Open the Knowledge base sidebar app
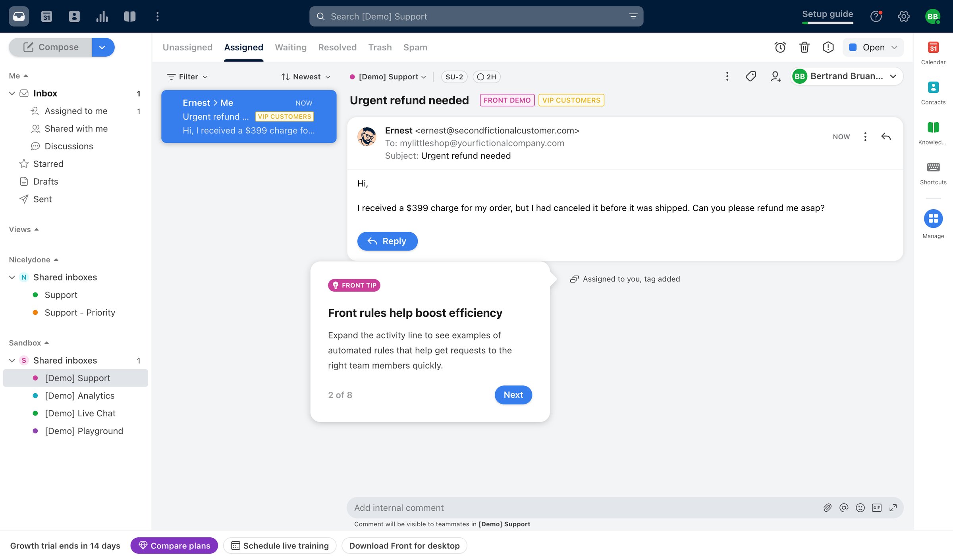 coord(933,133)
